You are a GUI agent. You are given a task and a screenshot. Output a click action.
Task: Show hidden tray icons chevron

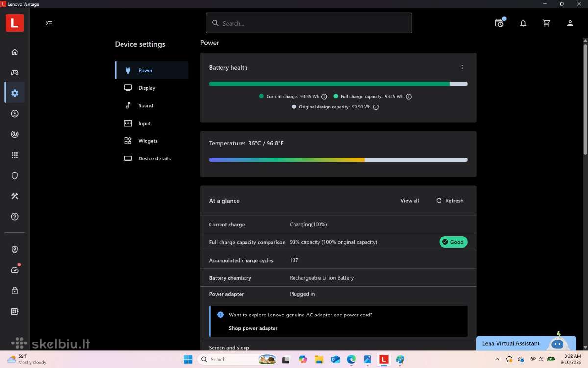click(x=498, y=359)
